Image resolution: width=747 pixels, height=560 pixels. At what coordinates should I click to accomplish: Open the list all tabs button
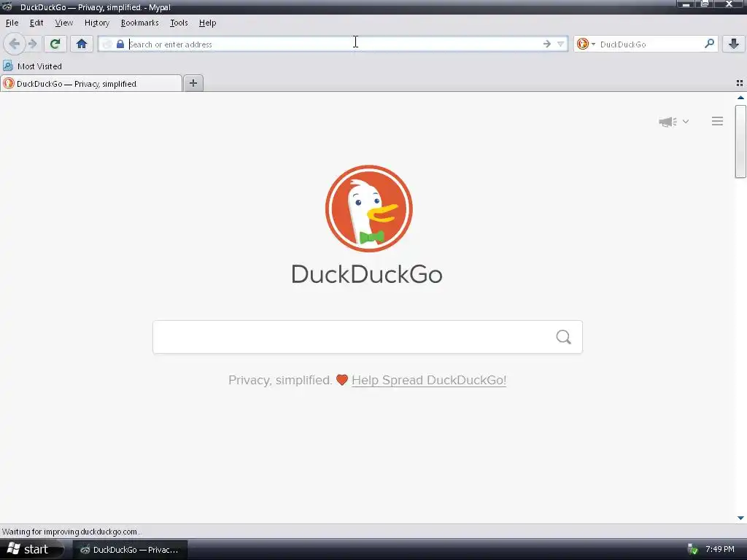(740, 83)
